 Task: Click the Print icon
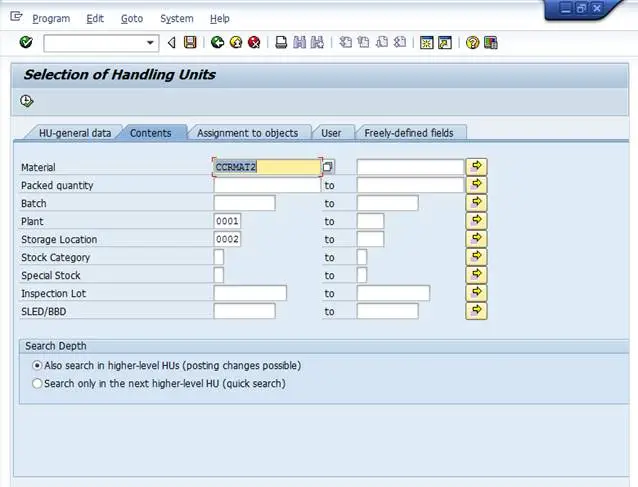[x=281, y=42]
